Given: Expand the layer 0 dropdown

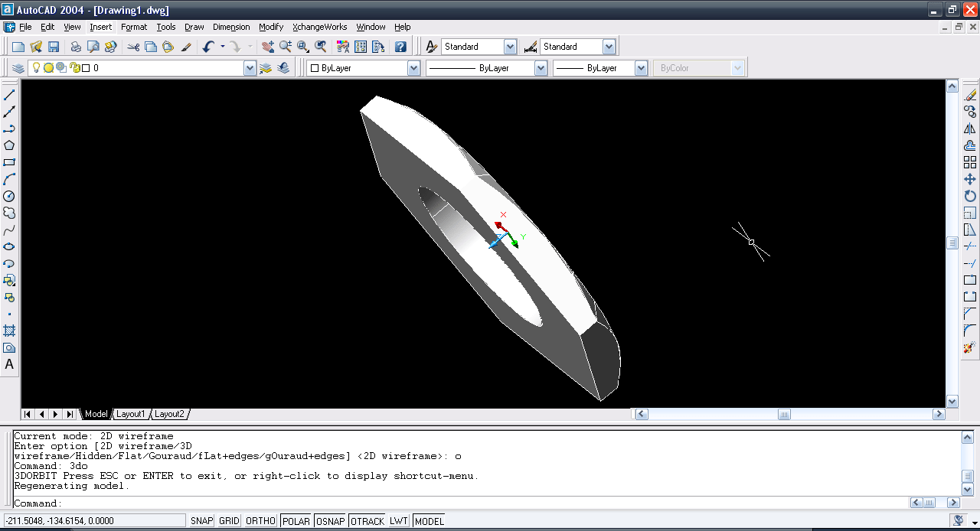Looking at the screenshot, I should 250,68.
